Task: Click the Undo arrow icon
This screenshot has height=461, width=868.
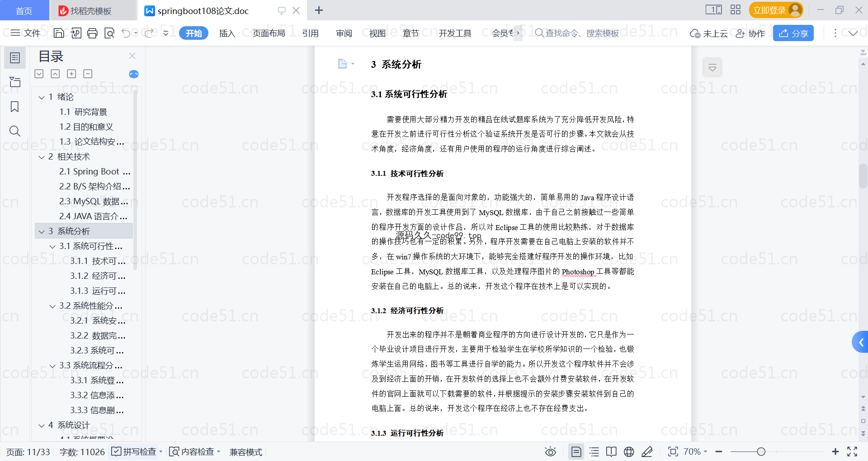Action: coord(126,33)
